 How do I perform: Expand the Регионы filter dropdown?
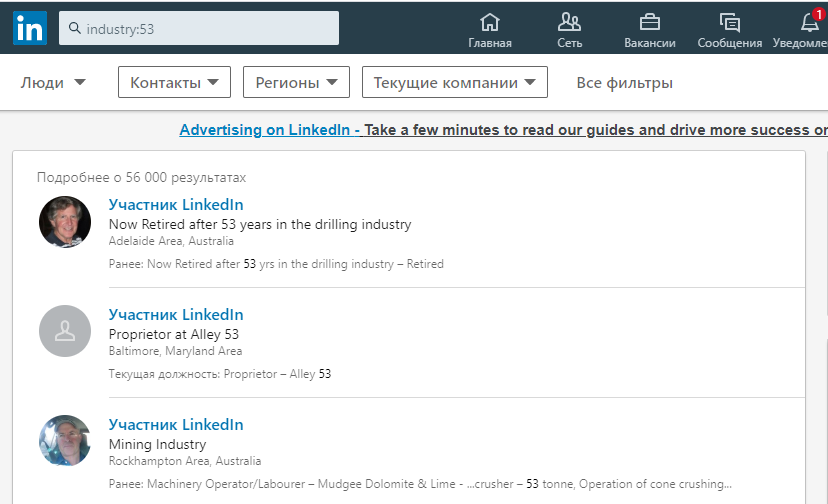[x=296, y=83]
